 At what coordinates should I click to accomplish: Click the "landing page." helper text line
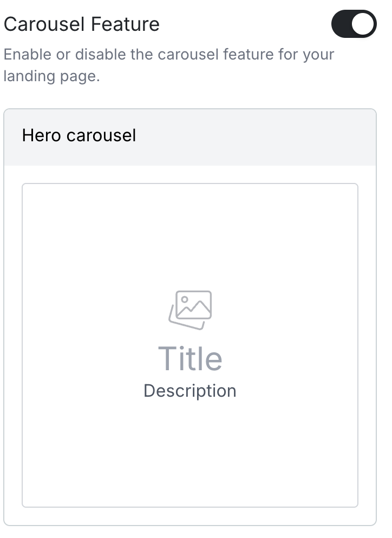(x=52, y=76)
